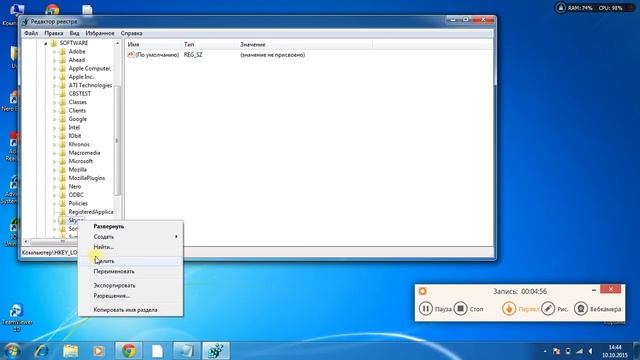Viewport: 640px width, 360px height.
Task: Open the media player taskbar icon
Action: (98, 351)
